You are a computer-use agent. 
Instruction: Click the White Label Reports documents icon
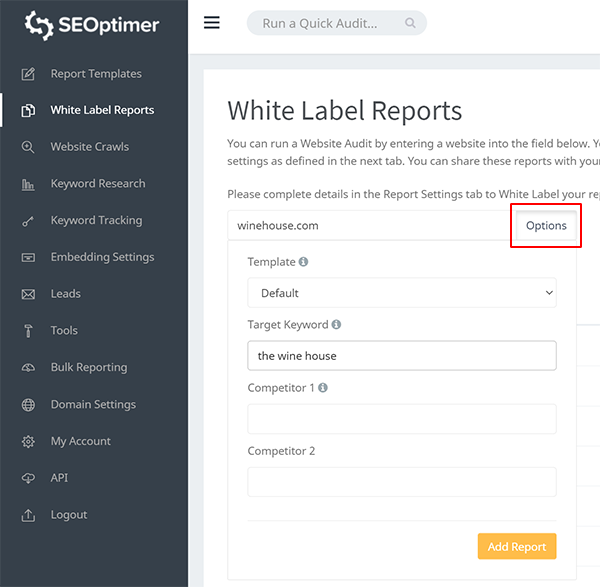point(28,110)
